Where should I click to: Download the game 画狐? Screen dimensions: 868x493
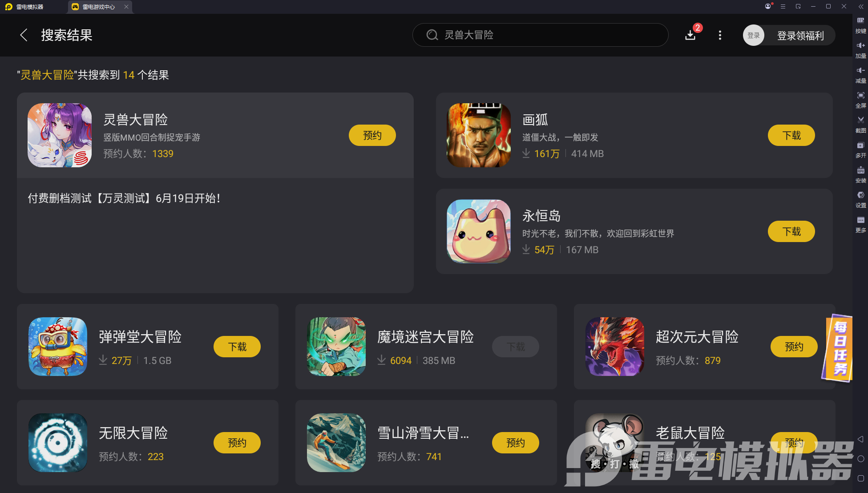[x=791, y=135]
